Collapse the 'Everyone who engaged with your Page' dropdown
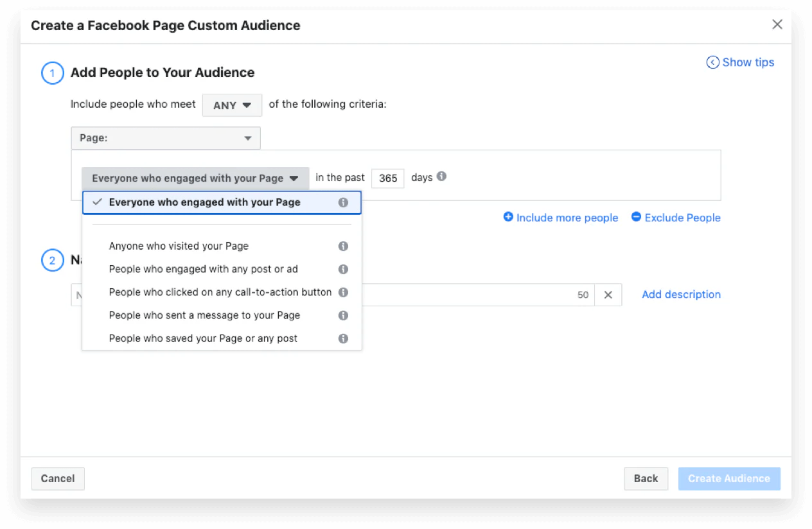The width and height of the screenshot is (812, 529). (x=195, y=178)
